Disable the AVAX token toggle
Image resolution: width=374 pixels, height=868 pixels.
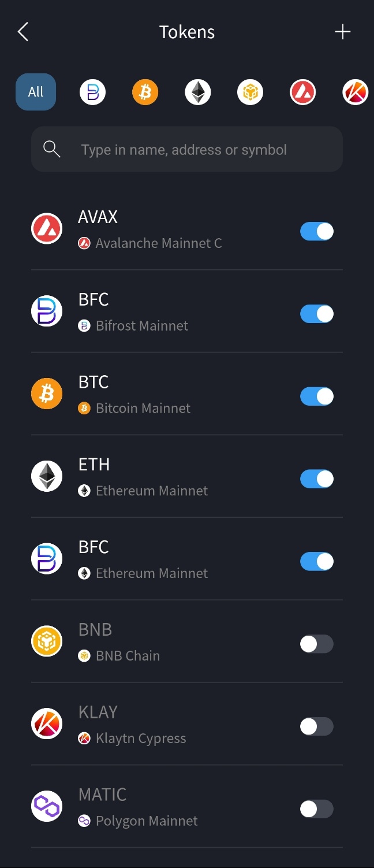click(317, 231)
